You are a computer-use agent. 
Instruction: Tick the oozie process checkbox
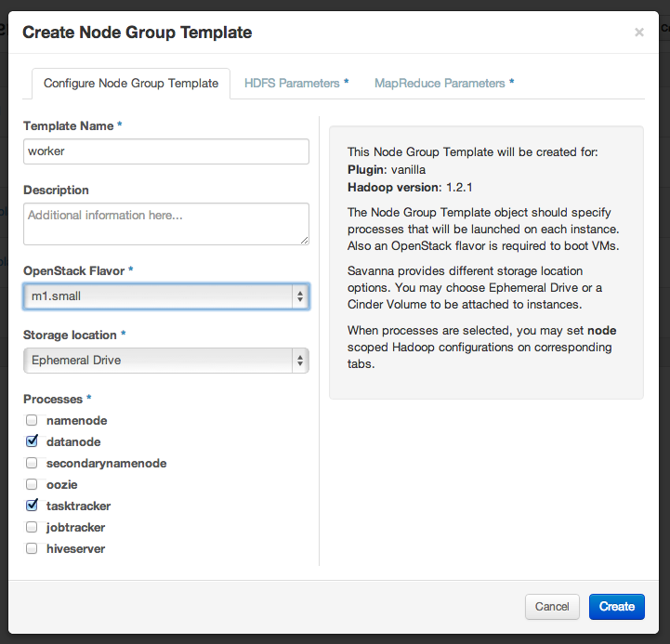coord(32,485)
